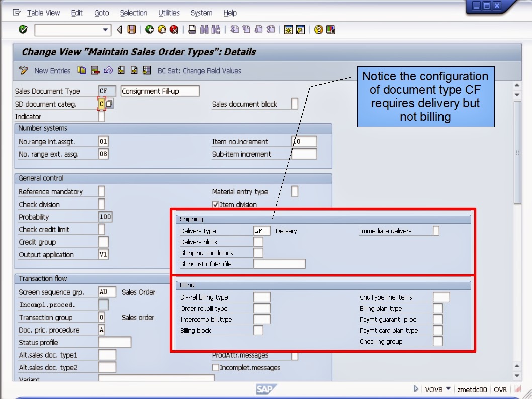This screenshot has width=532, height=399.
Task: Click the Customize Local Layout icon
Action: (331, 30)
